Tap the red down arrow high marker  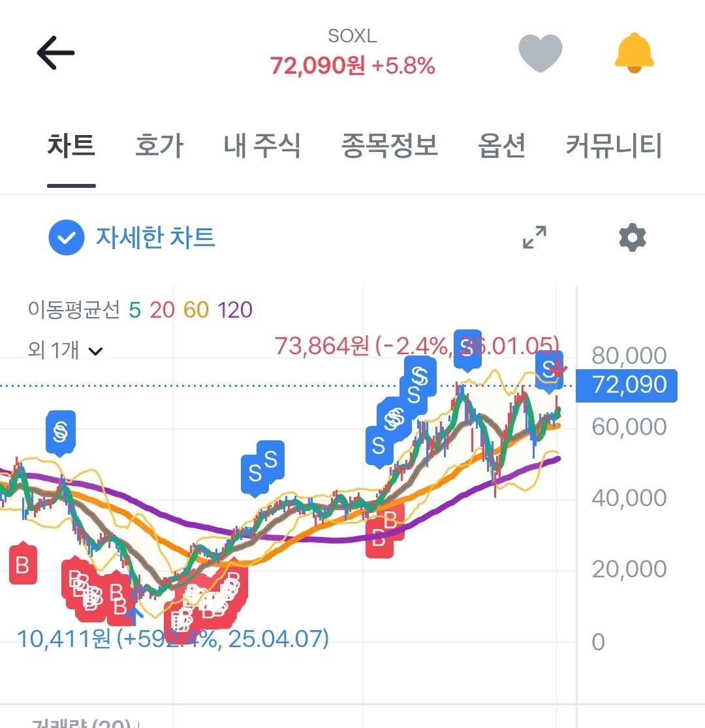click(556, 372)
